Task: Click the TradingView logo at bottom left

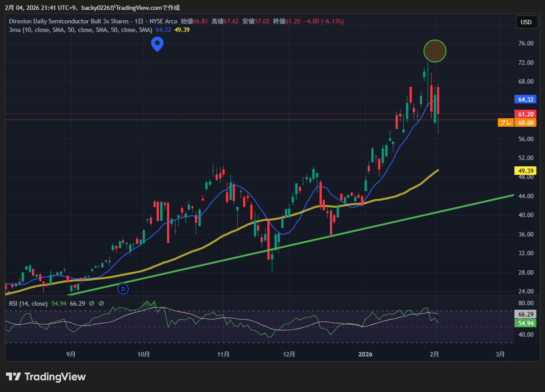Action: click(x=45, y=377)
